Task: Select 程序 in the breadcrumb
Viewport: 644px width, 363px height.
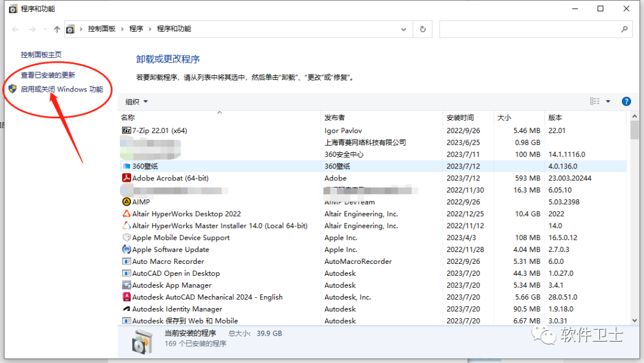Action: (x=136, y=29)
